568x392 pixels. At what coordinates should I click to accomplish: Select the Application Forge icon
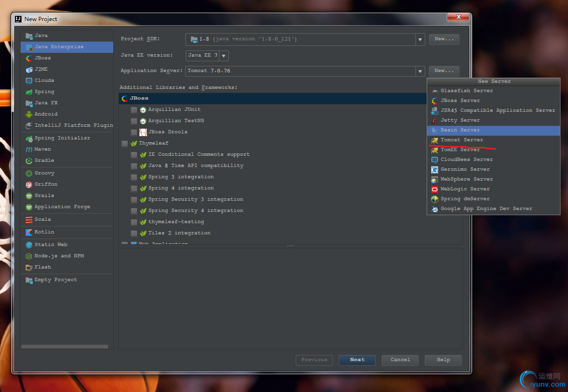tap(29, 207)
